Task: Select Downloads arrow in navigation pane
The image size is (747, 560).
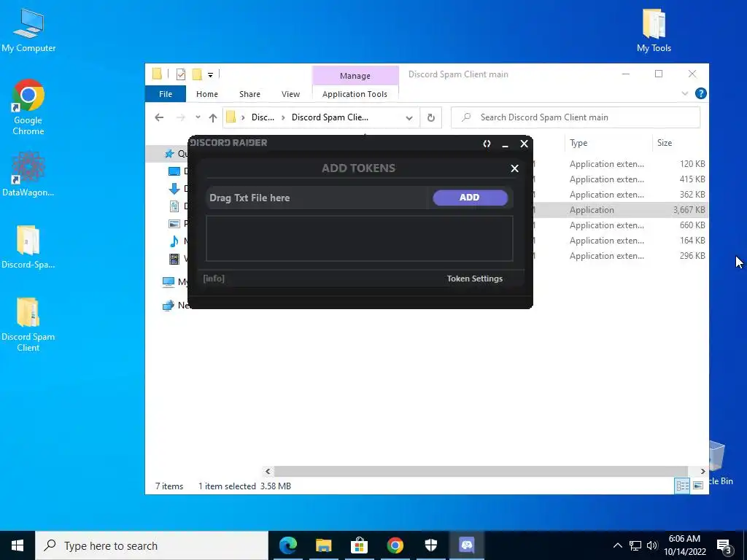Action: click(x=174, y=189)
